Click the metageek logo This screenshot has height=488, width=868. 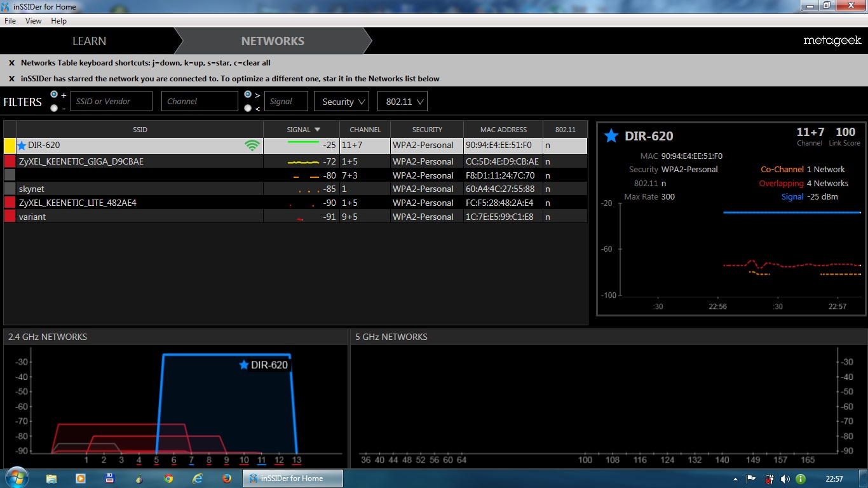832,41
